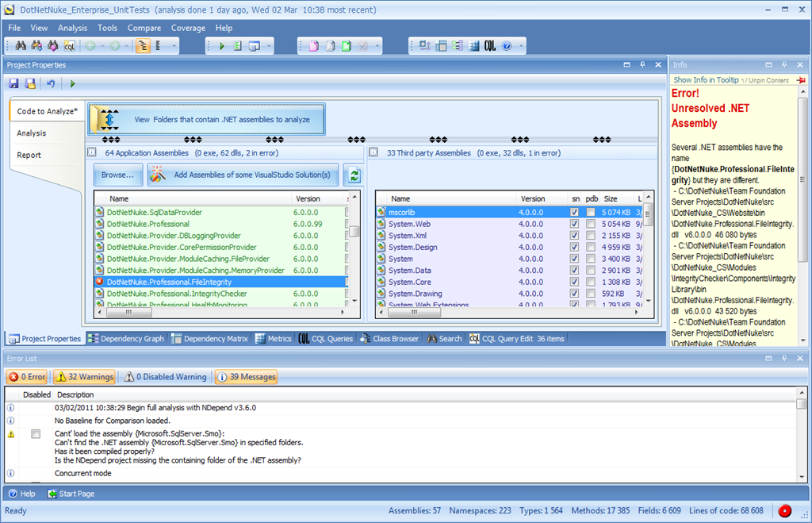Collapse the 33 Third party Assemblies section box
Screen dimensions: 812x523
tap(373, 152)
